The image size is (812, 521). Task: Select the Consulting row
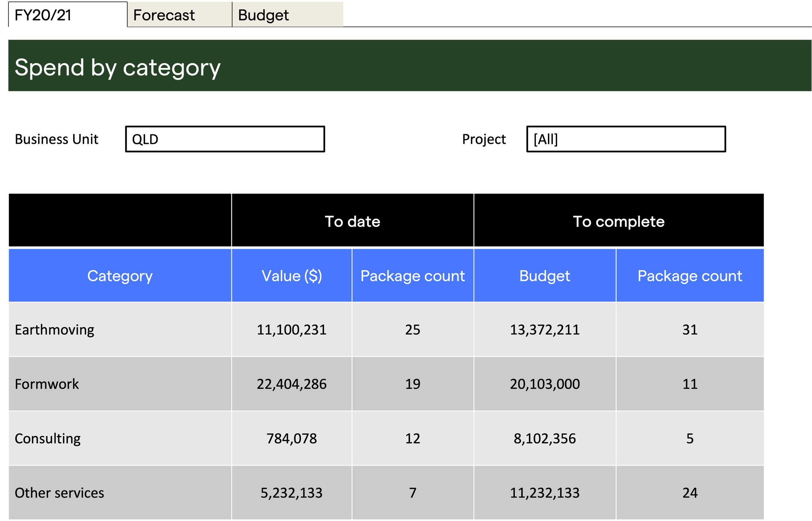coord(47,438)
